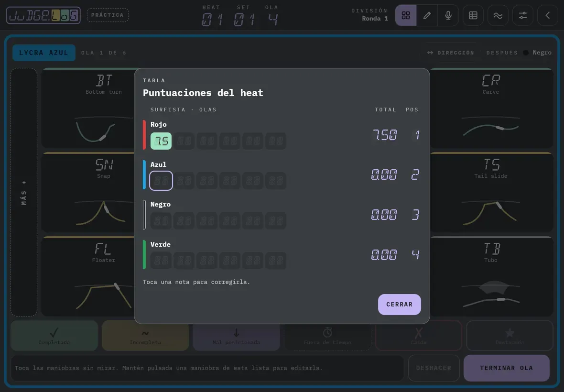Click the Terminar Ola button
564x392 pixels.
pyautogui.click(x=507, y=368)
